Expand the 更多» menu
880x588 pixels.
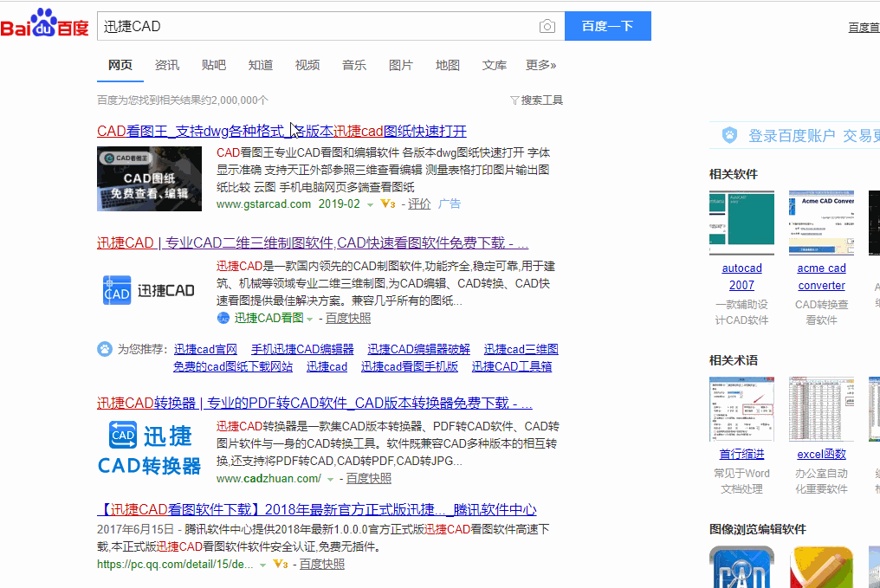(541, 65)
